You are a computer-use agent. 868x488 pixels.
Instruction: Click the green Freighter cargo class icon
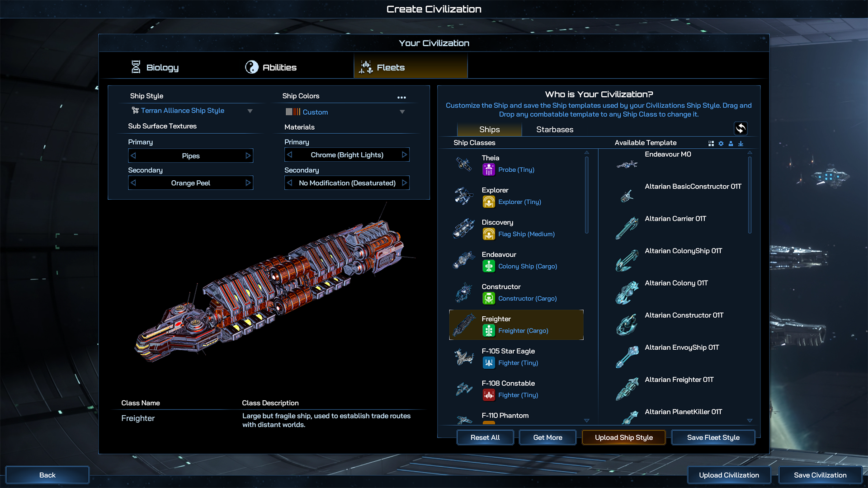[489, 330]
